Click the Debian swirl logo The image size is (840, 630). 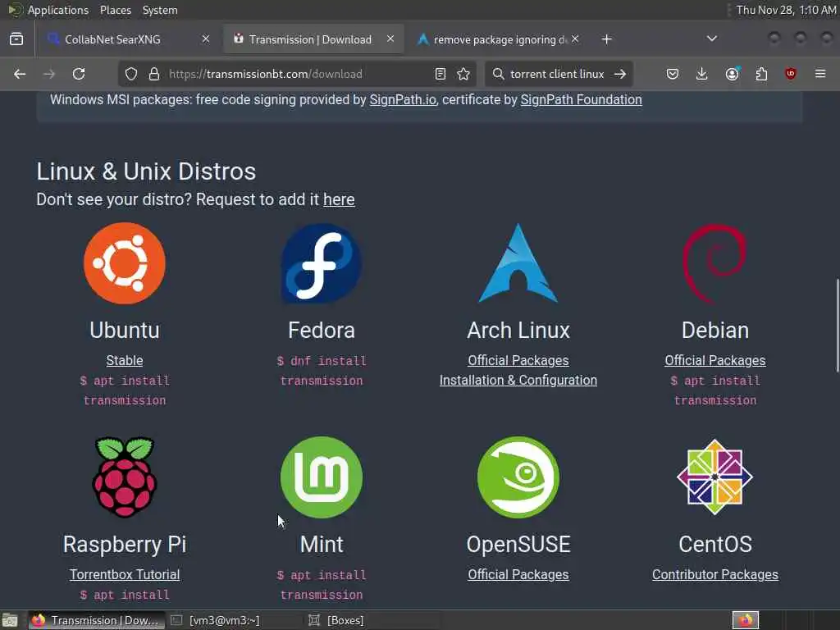coord(714,263)
